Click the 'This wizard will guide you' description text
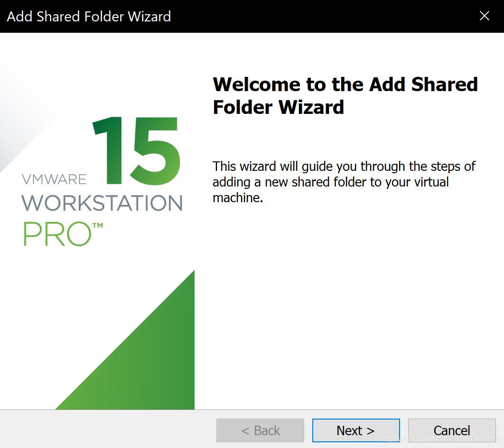Image resolution: width=504 pixels, height=448 pixels. click(x=344, y=182)
